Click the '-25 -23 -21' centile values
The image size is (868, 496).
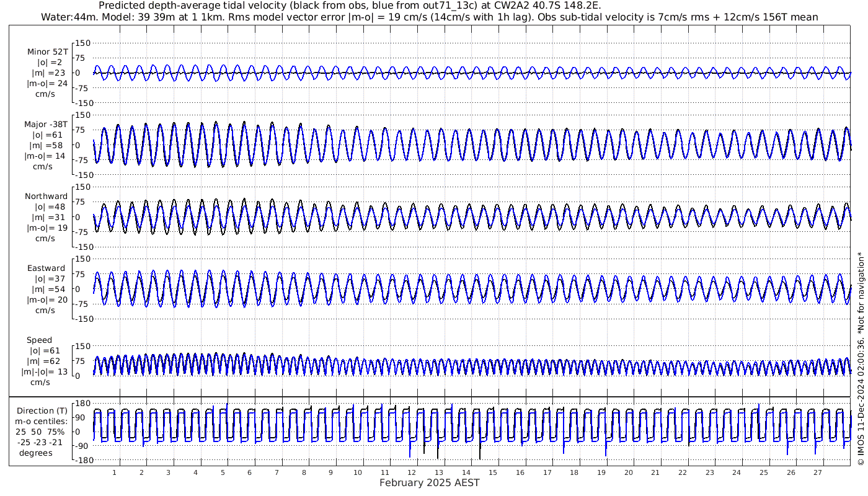[x=40, y=442]
